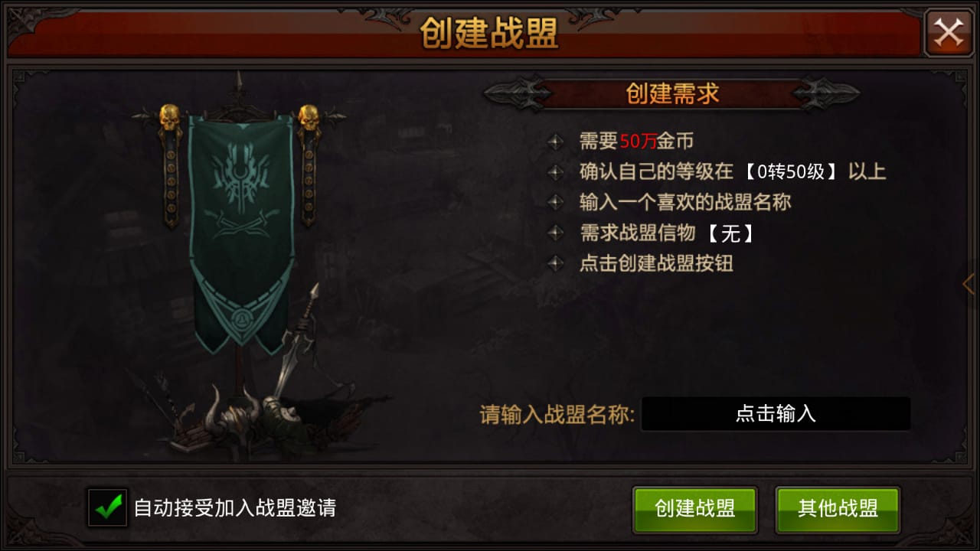Click the bullet icon beside 确认自己的等级
Screen dimensions: 980x551
(556, 172)
